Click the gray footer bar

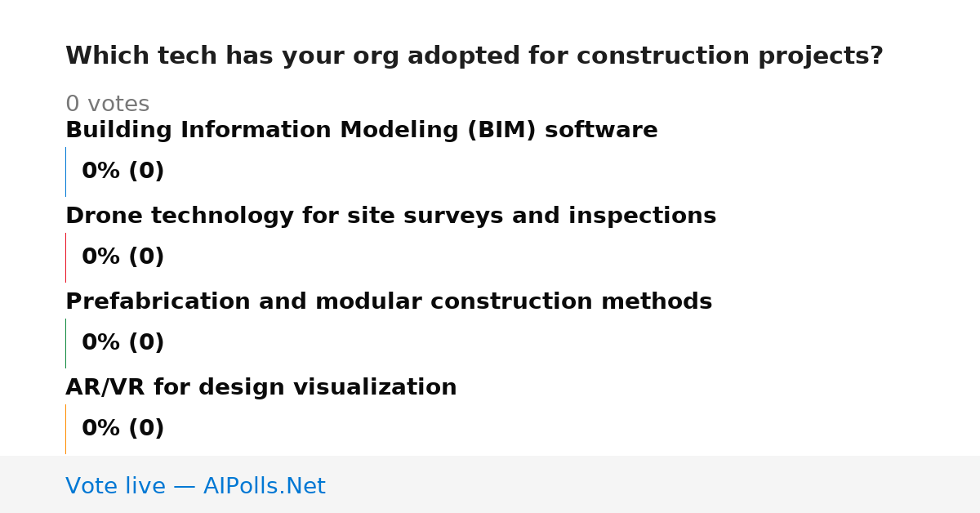pyautogui.click(x=490, y=484)
